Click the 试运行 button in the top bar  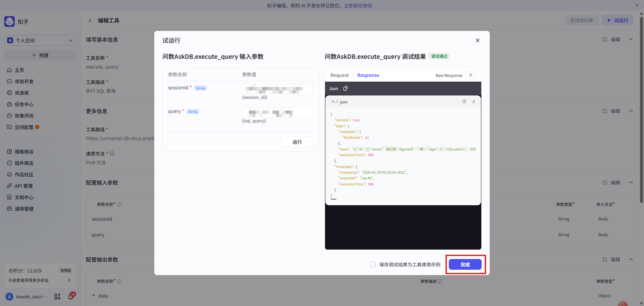[618, 20]
